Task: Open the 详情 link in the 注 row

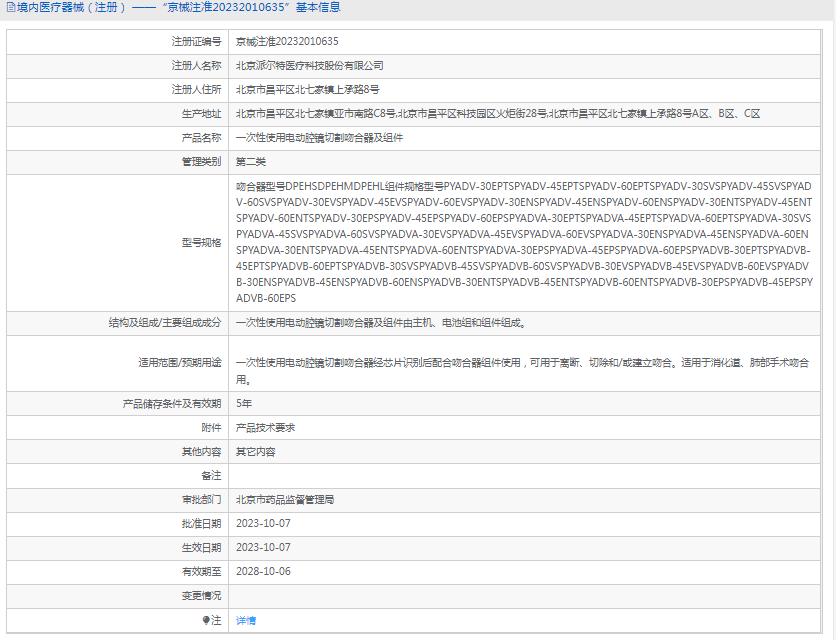Action: [246, 620]
